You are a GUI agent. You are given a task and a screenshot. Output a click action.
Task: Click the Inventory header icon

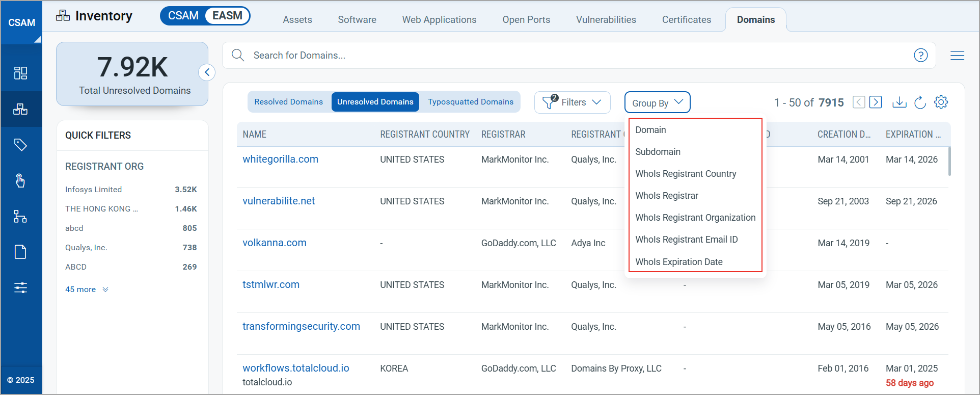pyautogui.click(x=63, y=16)
